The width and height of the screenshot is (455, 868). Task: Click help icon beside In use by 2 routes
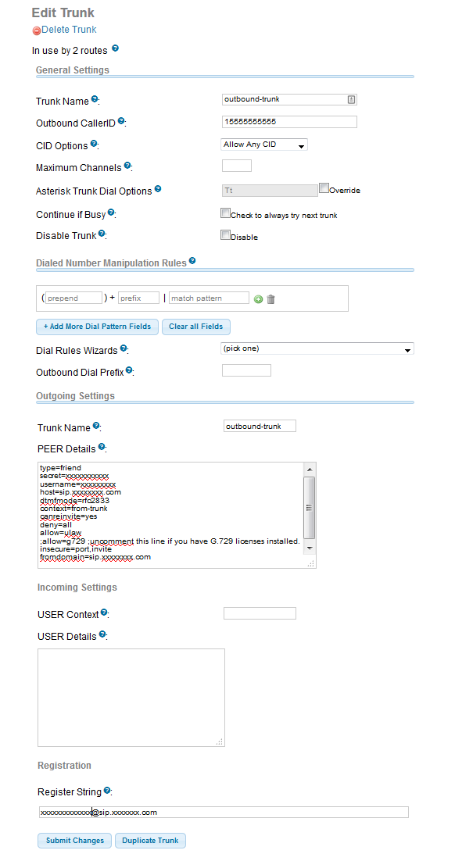point(115,48)
